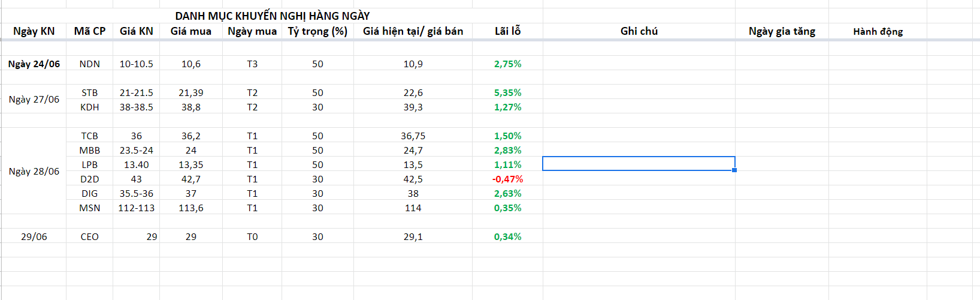This screenshot has width=980, height=300.
Task: Select the Hành động header cell
Action: (878, 31)
